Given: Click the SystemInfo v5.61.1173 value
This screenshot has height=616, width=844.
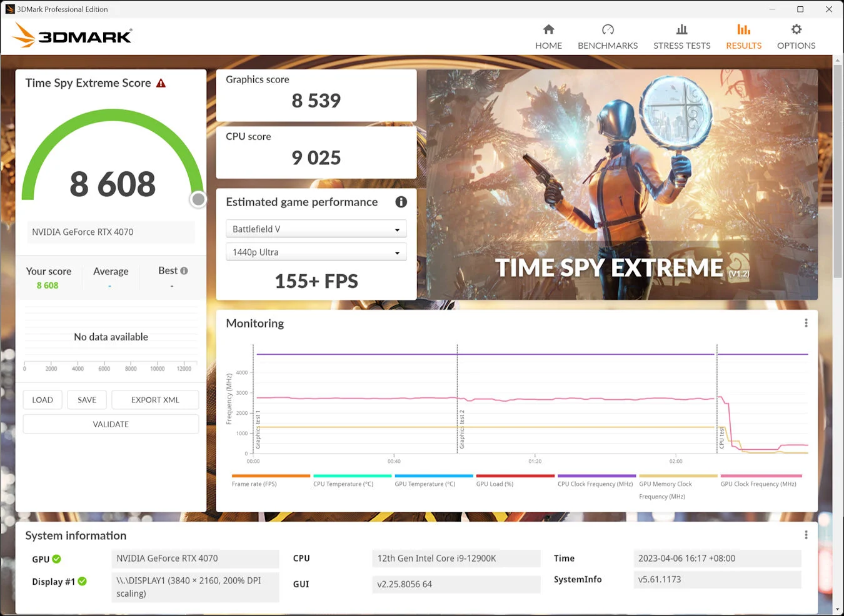Looking at the screenshot, I should (x=717, y=580).
